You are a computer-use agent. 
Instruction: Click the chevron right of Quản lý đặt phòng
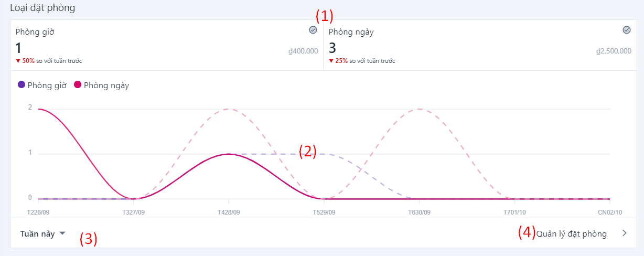(x=624, y=234)
